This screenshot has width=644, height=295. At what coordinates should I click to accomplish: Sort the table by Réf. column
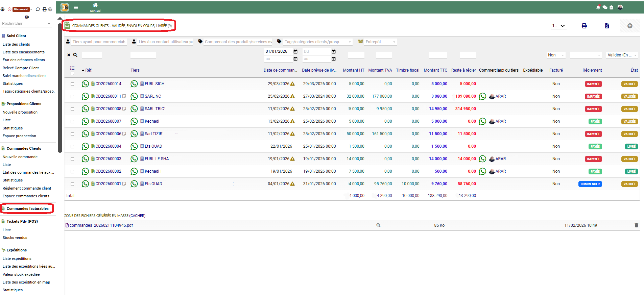[89, 70]
